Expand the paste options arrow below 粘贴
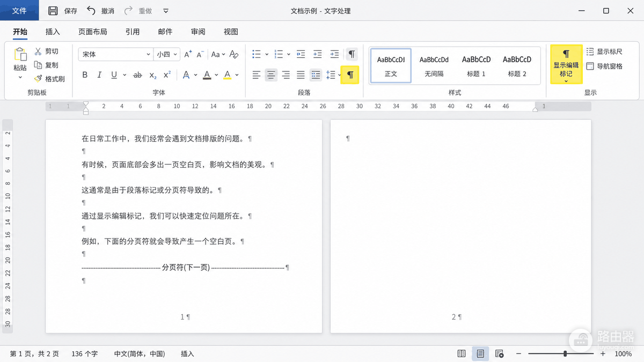 coord(20,78)
